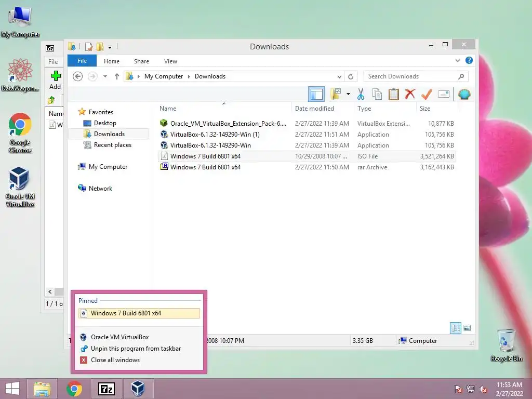The image size is (532, 399).
Task: Open the address bar history dropdown
Action: pyautogui.click(x=339, y=76)
